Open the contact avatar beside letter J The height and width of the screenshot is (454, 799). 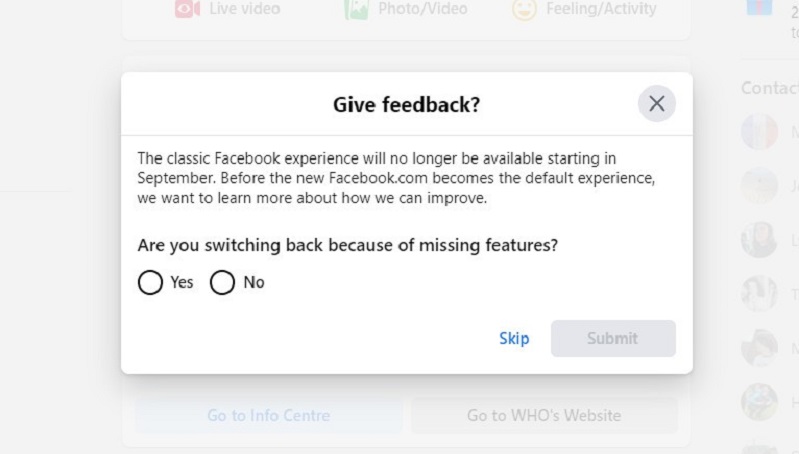(759, 185)
